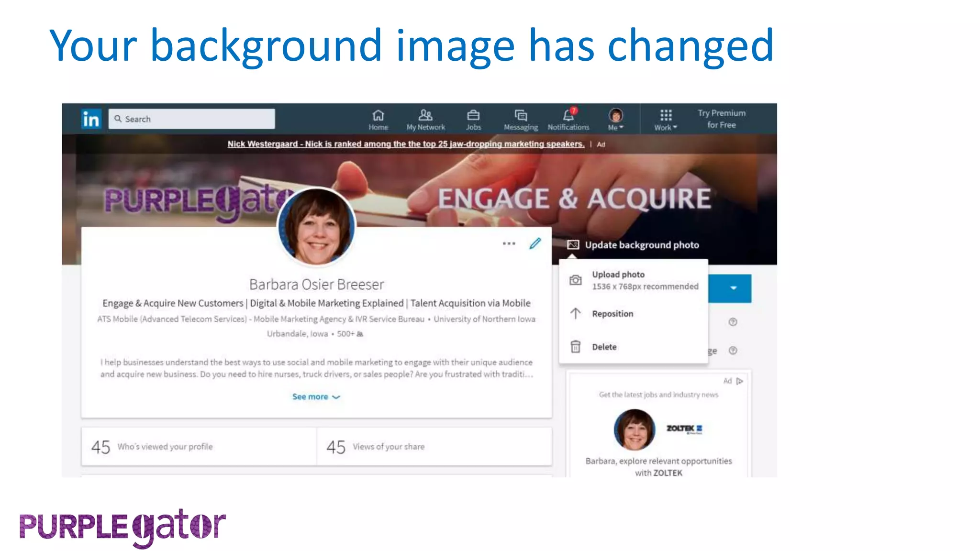Click explore relevant opportunities with ZOLTEK text

[x=658, y=467]
